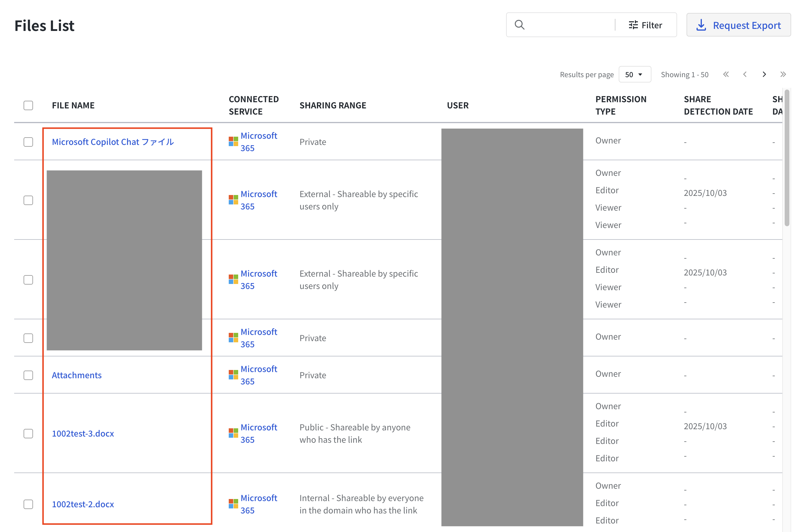The width and height of the screenshot is (800, 532).
Task: Open the results per page dropdown
Action: (634, 74)
